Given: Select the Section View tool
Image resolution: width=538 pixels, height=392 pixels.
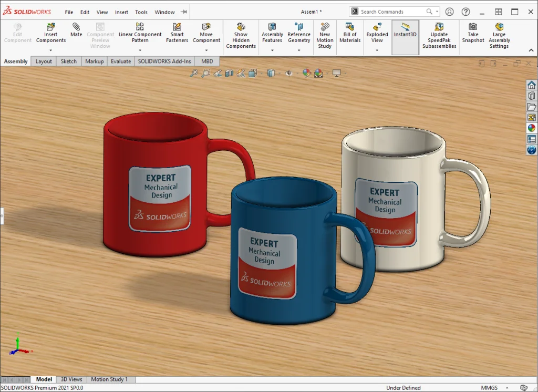Looking at the screenshot, I should point(229,74).
